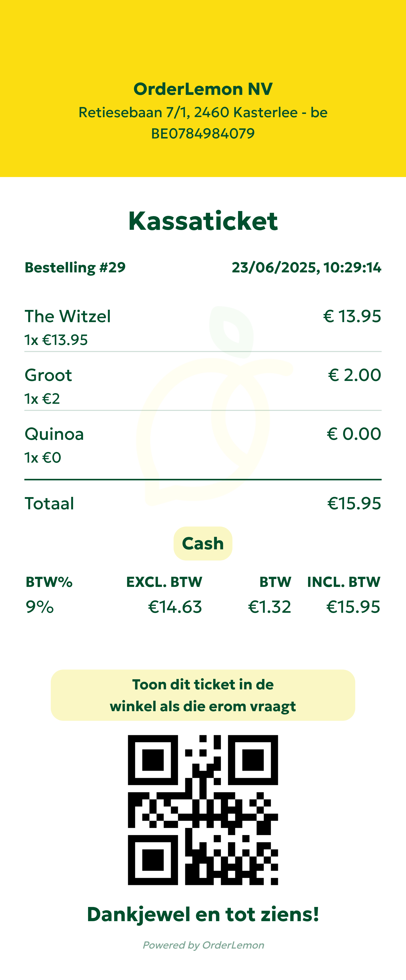Viewport: 406px width, 980px height.
Task: Click the OrderLemon NV company name
Action: pos(203,89)
